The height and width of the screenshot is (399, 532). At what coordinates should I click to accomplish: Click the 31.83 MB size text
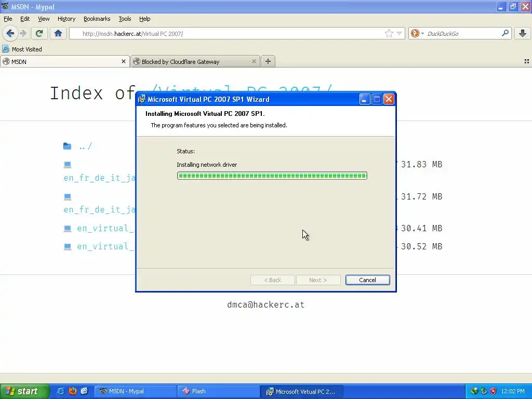click(x=421, y=164)
